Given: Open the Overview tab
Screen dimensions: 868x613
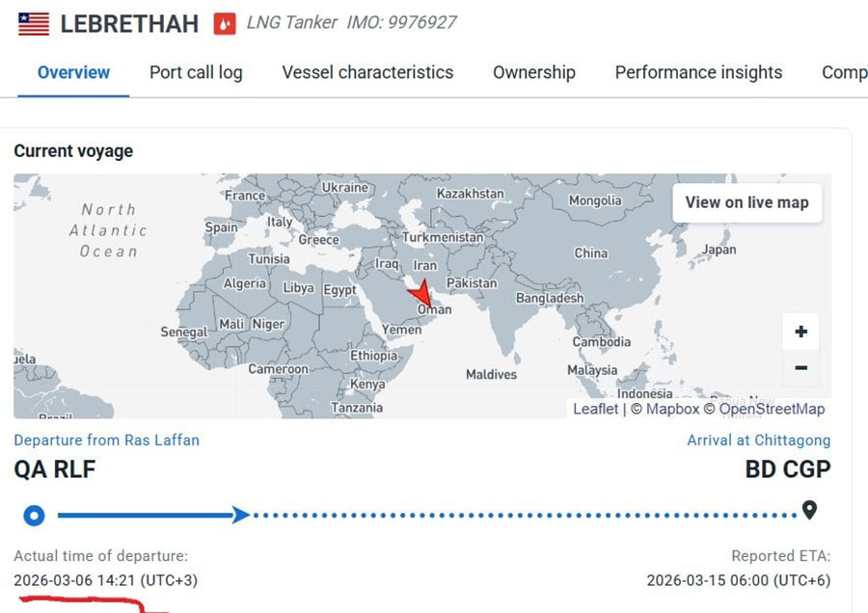Looking at the screenshot, I should 73,72.
